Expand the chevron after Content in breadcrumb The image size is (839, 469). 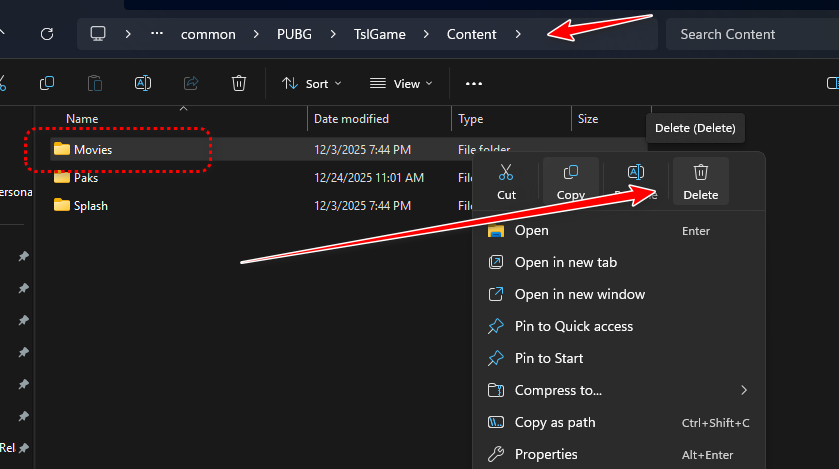click(x=518, y=34)
